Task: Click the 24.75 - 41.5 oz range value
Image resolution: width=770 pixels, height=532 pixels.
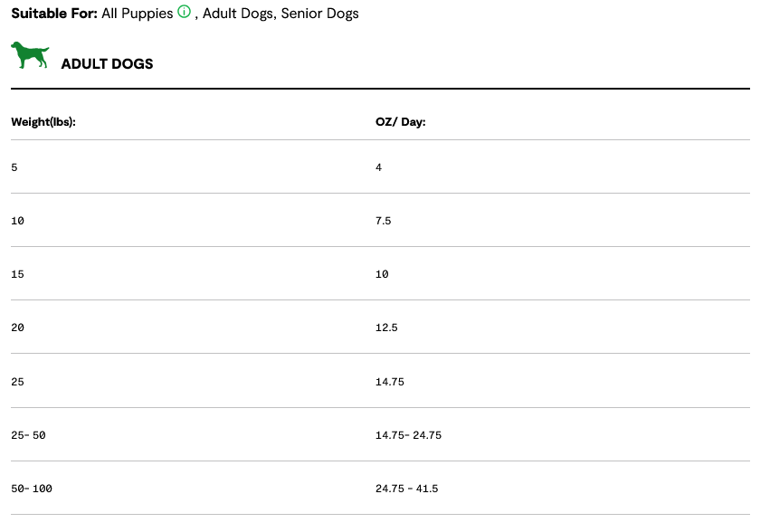Action: click(406, 489)
